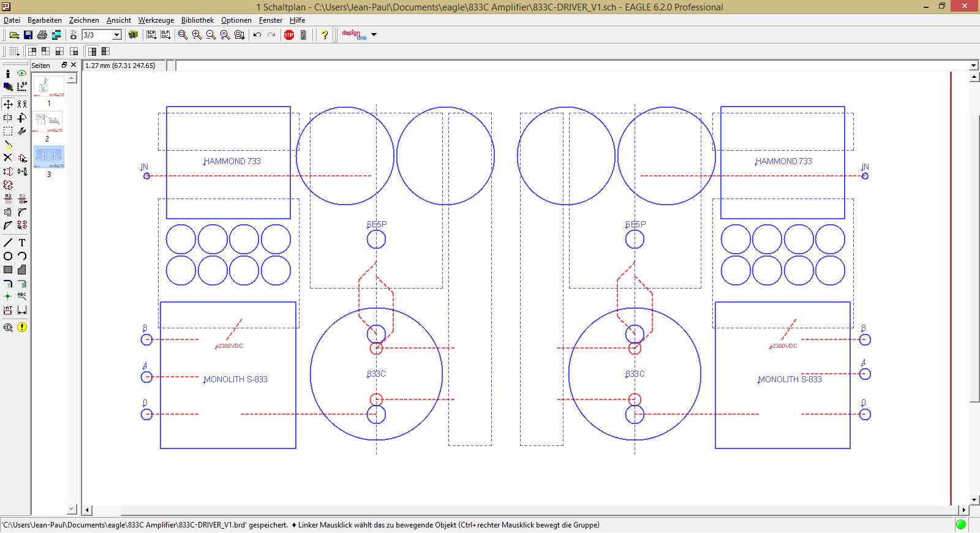The width and height of the screenshot is (980, 533).
Task: Select the Rotate tool
Action: click(22, 118)
